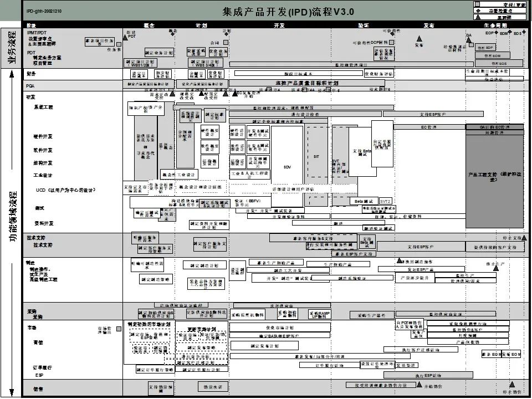Click the 可获得性DCP材料 deliverable square
Image resolution: width=532 pixels, height=399 pixels.
point(392,43)
